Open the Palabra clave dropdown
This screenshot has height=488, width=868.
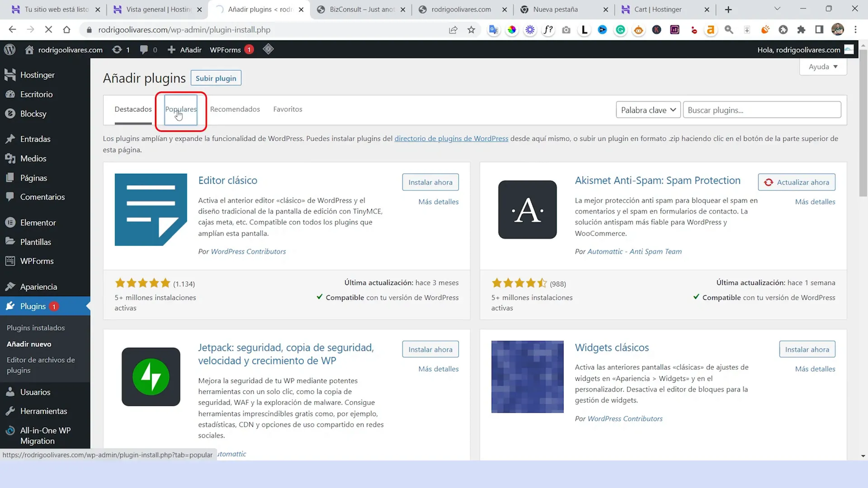pyautogui.click(x=648, y=110)
